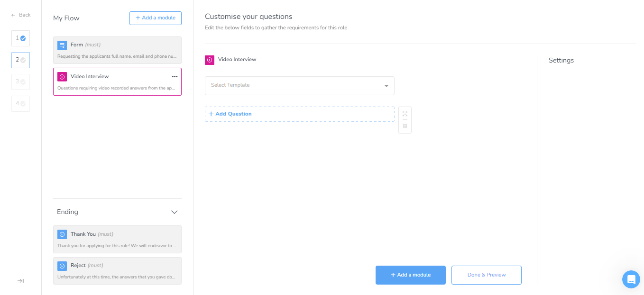This screenshot has width=644, height=295.
Task: Select step 2 in the sidebar
Action: pos(20,60)
